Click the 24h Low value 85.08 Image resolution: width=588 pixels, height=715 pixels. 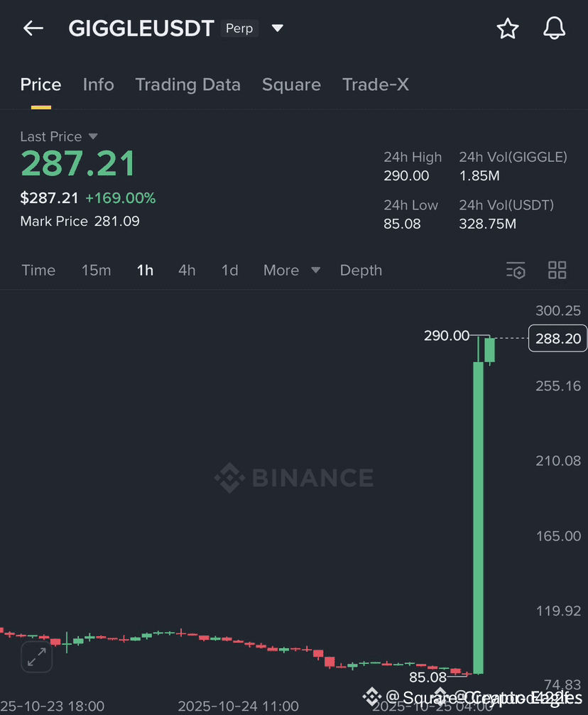coord(402,224)
